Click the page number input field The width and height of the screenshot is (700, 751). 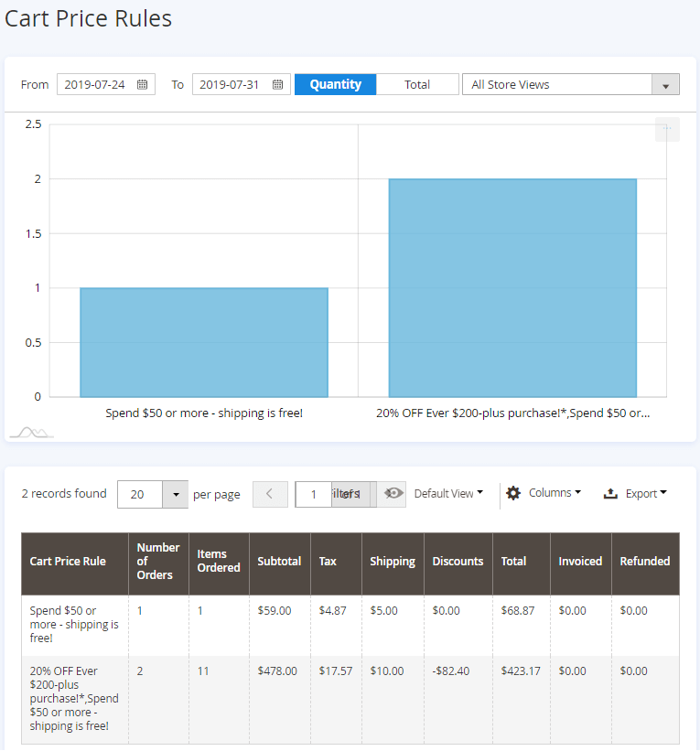[x=313, y=494]
